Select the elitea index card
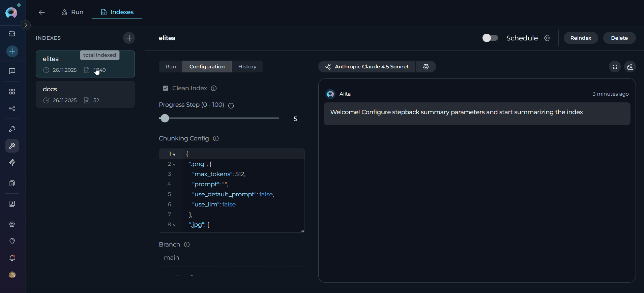The width and height of the screenshot is (644, 293). tap(85, 64)
